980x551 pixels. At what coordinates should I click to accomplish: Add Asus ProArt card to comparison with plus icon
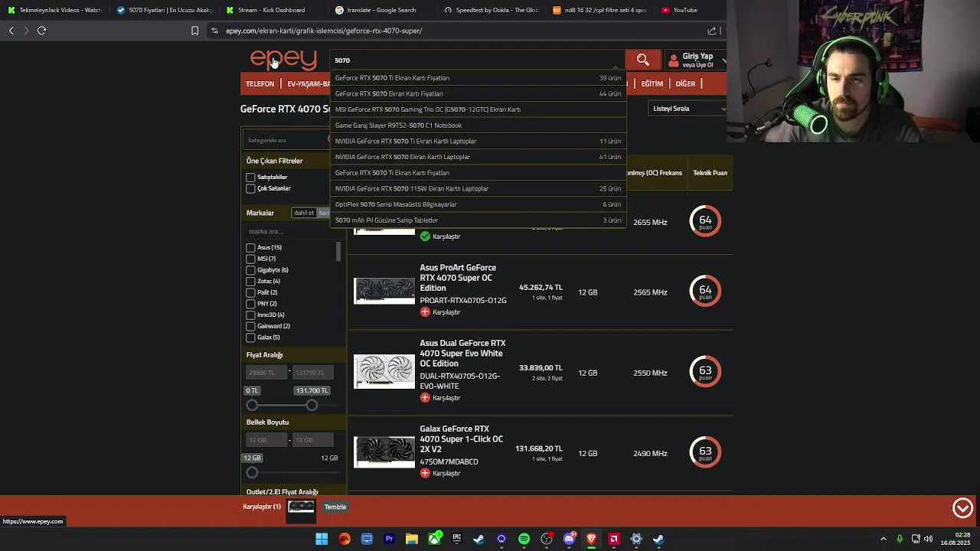[425, 312]
